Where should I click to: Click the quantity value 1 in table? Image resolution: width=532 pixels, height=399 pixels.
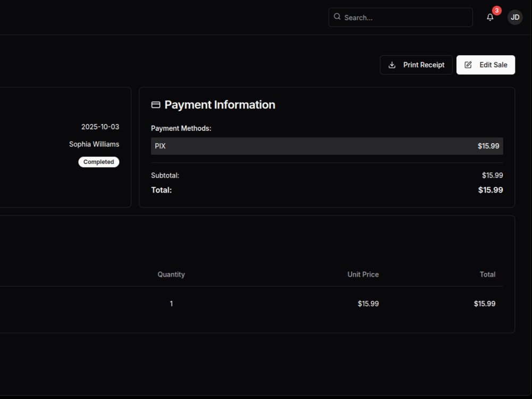tap(171, 304)
